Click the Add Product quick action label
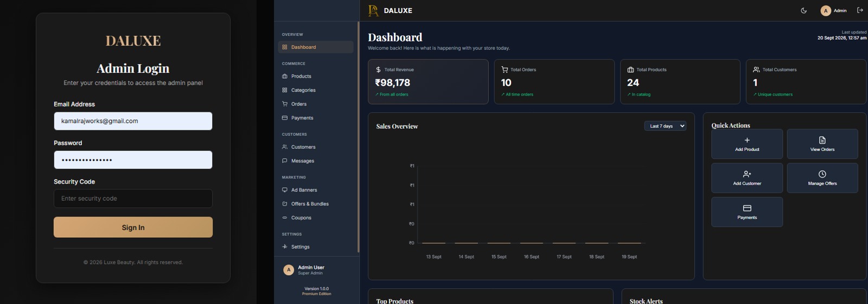This screenshot has height=304, width=868. coord(747,149)
